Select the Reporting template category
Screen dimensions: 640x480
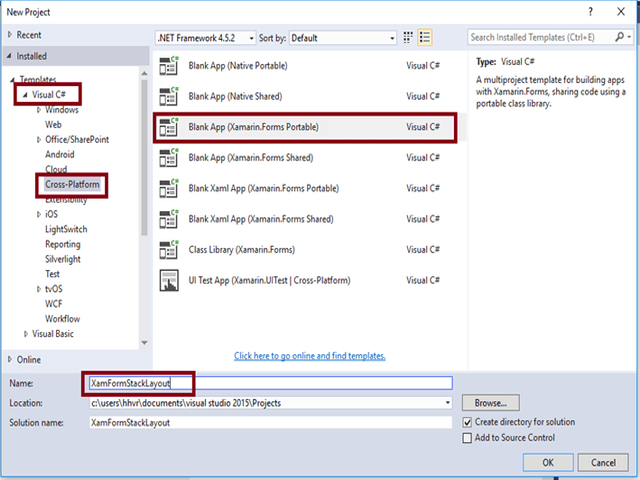pos(63,244)
